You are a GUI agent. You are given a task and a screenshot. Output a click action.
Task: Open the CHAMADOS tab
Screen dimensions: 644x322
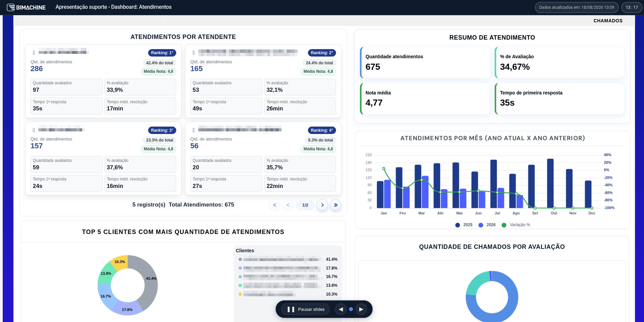(x=608, y=21)
